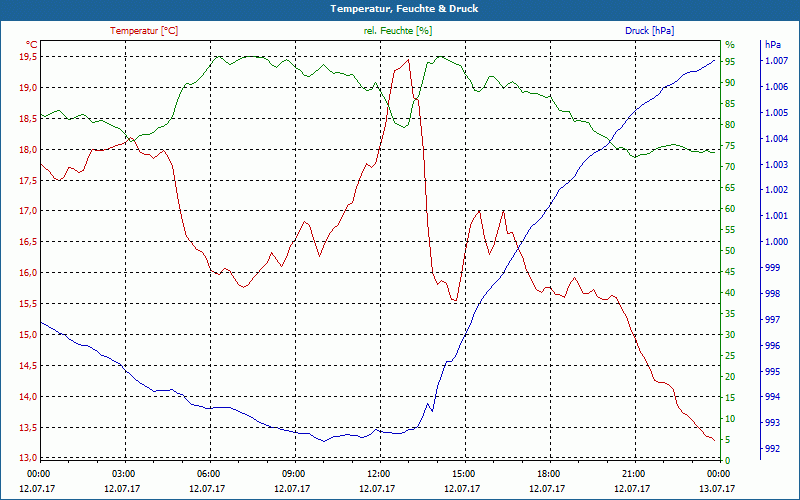Click the 50 humidity axis value

tap(730, 251)
